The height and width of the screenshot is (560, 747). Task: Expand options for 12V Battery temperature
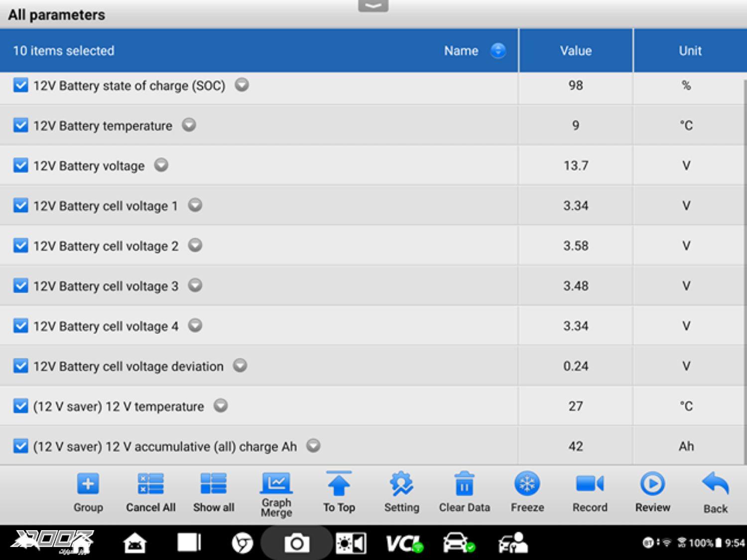pos(189,125)
